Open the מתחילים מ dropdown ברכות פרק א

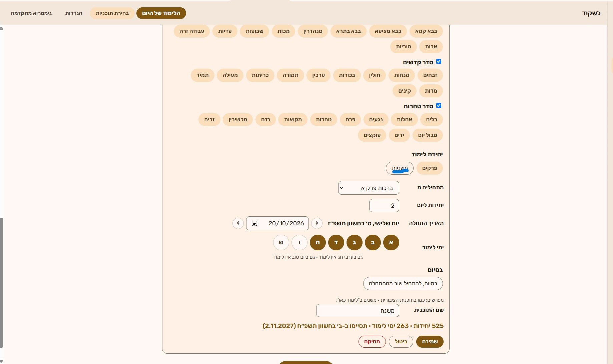click(369, 188)
